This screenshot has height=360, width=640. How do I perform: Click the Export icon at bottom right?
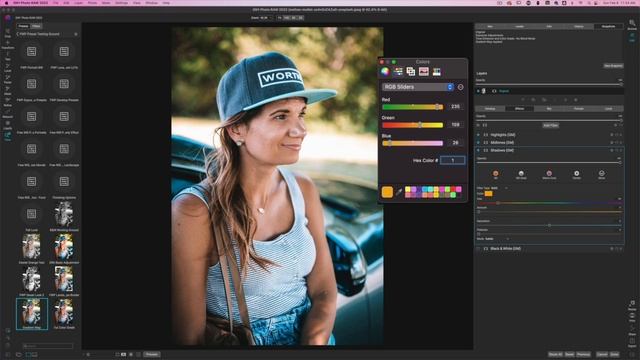[632, 342]
